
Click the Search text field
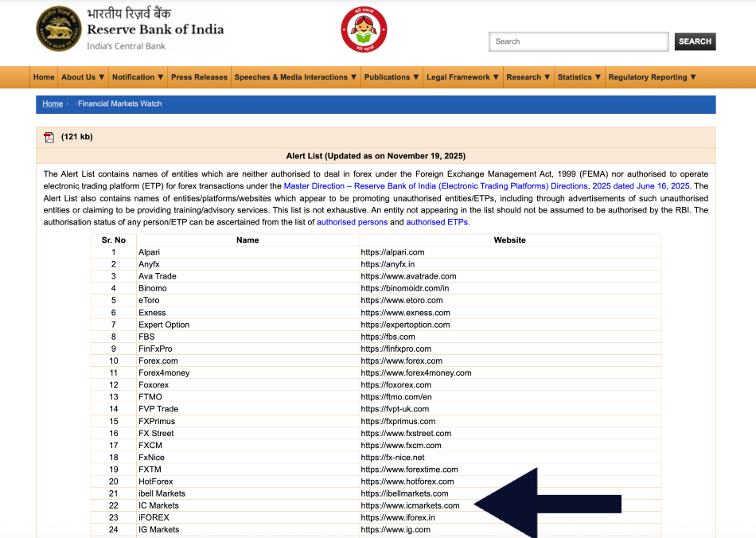579,41
